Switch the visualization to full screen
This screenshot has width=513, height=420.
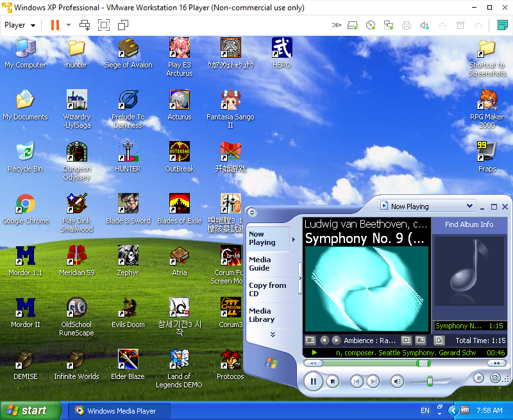click(420, 339)
